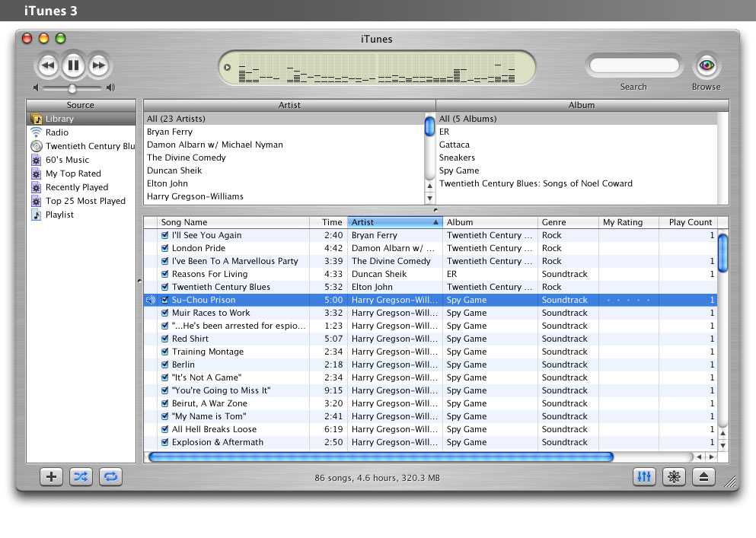This screenshot has height=538, width=756.
Task: Sort by Genre column header
Action: (568, 222)
